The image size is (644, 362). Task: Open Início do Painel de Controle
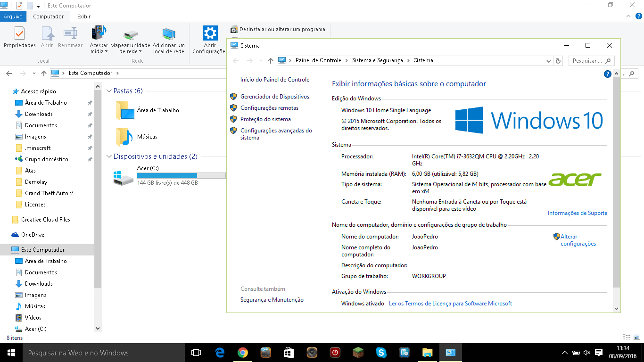[x=275, y=80]
